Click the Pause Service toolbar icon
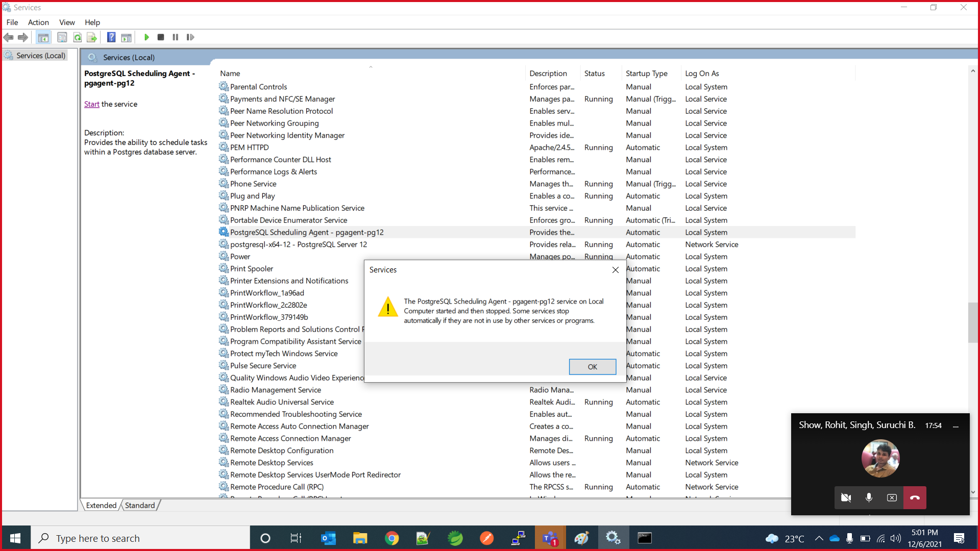980x551 pixels. [176, 37]
